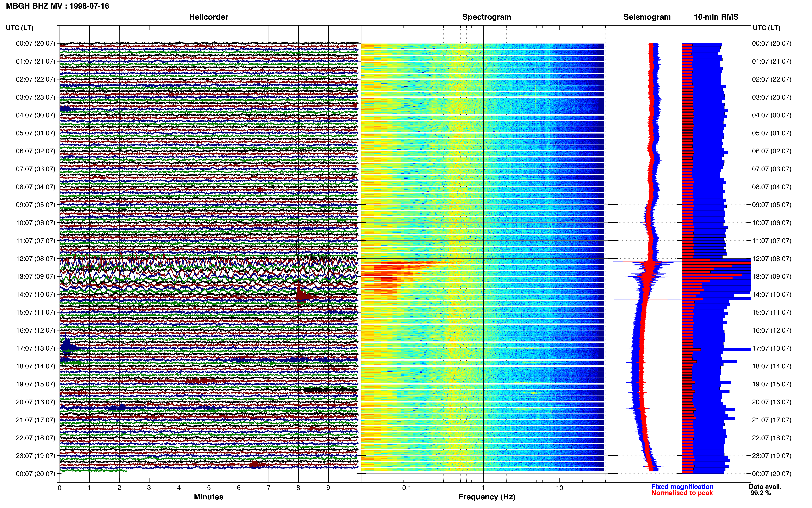
Task: Click the blue event blip near 04:07 row start
Action: click(x=65, y=109)
